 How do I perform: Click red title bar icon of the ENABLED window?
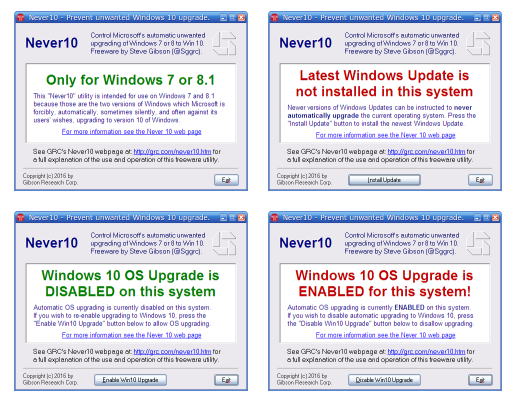(x=275, y=218)
